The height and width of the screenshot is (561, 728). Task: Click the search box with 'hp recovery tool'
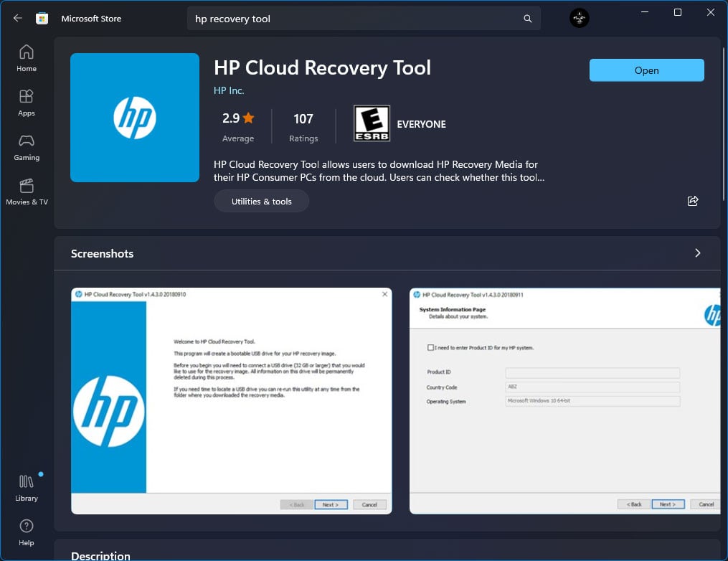tap(364, 19)
